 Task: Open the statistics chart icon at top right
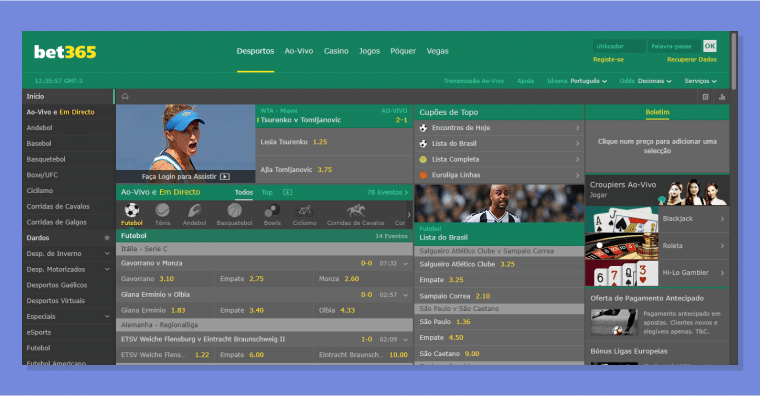click(x=722, y=97)
